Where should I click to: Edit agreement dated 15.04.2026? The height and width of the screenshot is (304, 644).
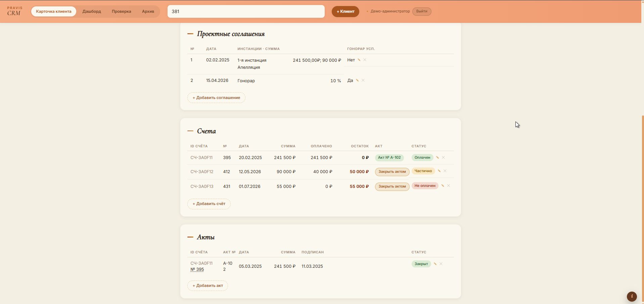click(357, 81)
